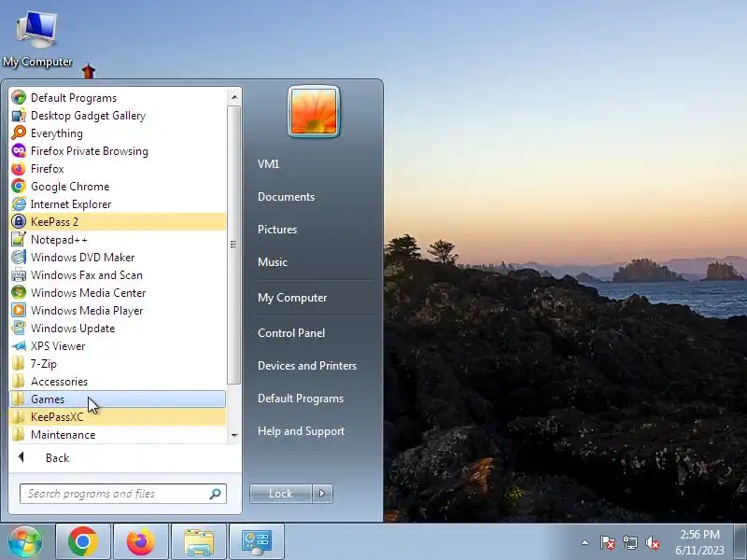The width and height of the screenshot is (747, 560).
Task: Start Firefox Private Browsing icon
Action: pyautogui.click(x=19, y=151)
